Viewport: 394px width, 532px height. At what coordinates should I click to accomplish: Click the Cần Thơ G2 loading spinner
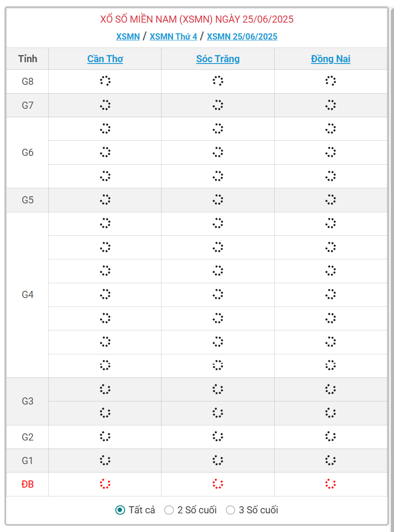point(105,437)
